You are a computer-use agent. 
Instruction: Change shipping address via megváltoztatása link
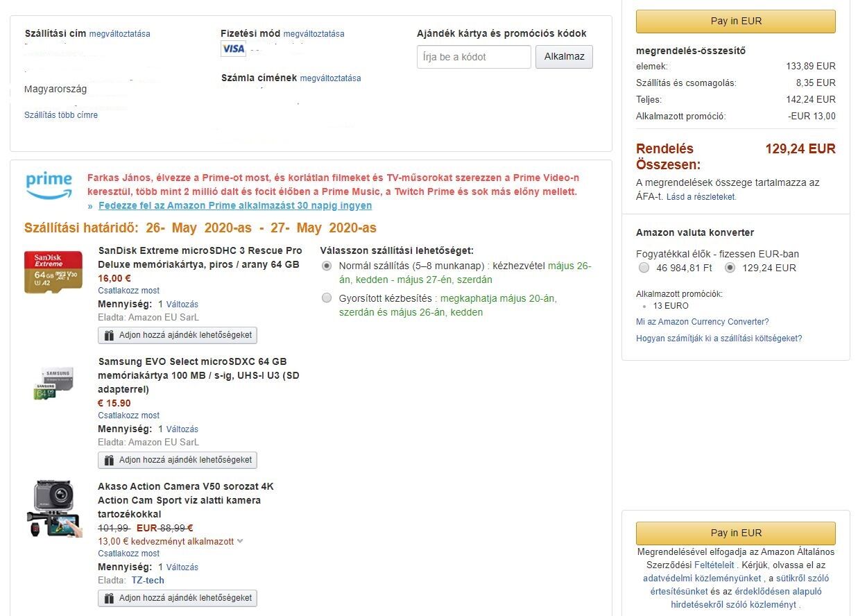tap(119, 34)
